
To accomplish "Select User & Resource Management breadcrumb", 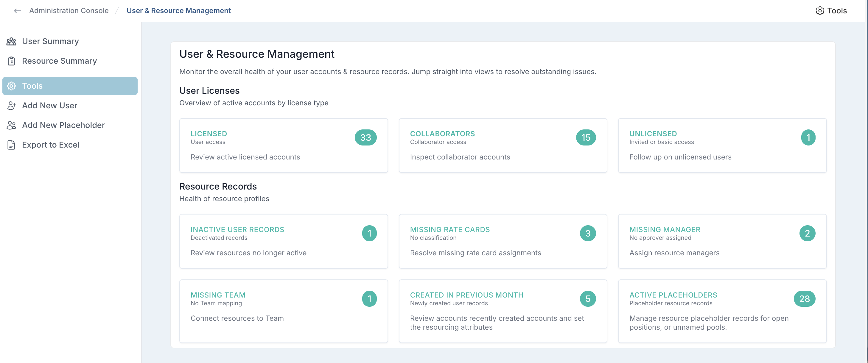I will [179, 11].
